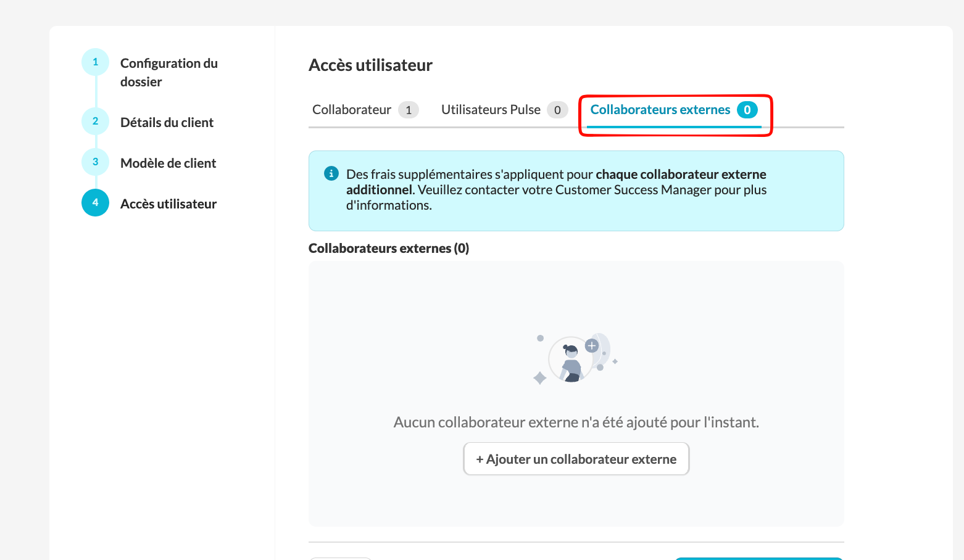Screen dimensions: 964x560
Task: Select the step 3 circle indicator
Action: 95,162
